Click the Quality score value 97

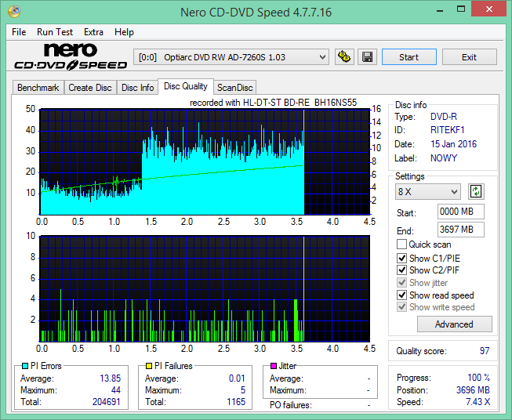[x=485, y=351]
